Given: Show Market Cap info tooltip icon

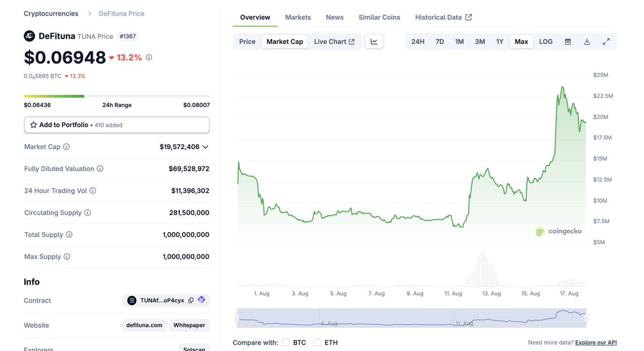Looking at the screenshot, I should click(x=67, y=147).
